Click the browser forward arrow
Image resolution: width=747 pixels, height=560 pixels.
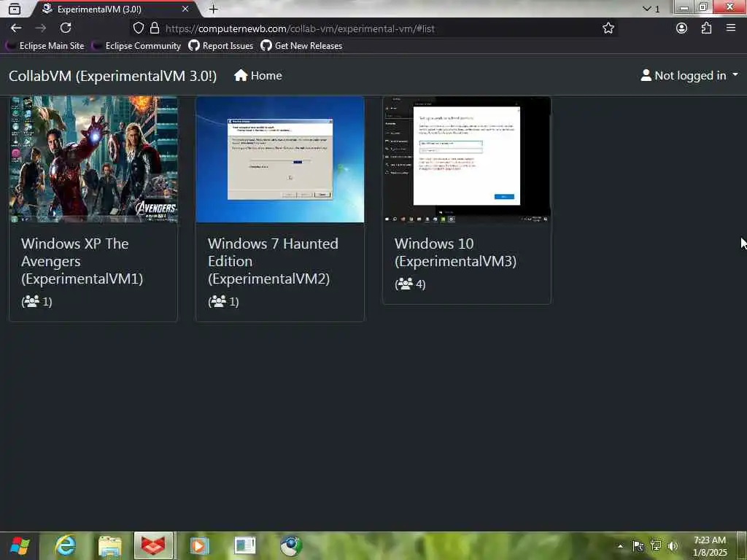(41, 28)
